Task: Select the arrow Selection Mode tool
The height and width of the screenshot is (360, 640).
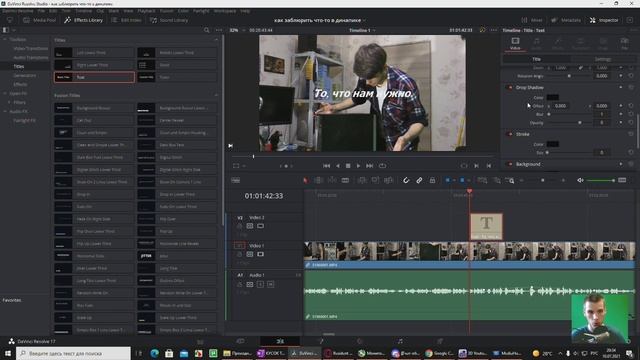Action: pyautogui.click(x=305, y=180)
